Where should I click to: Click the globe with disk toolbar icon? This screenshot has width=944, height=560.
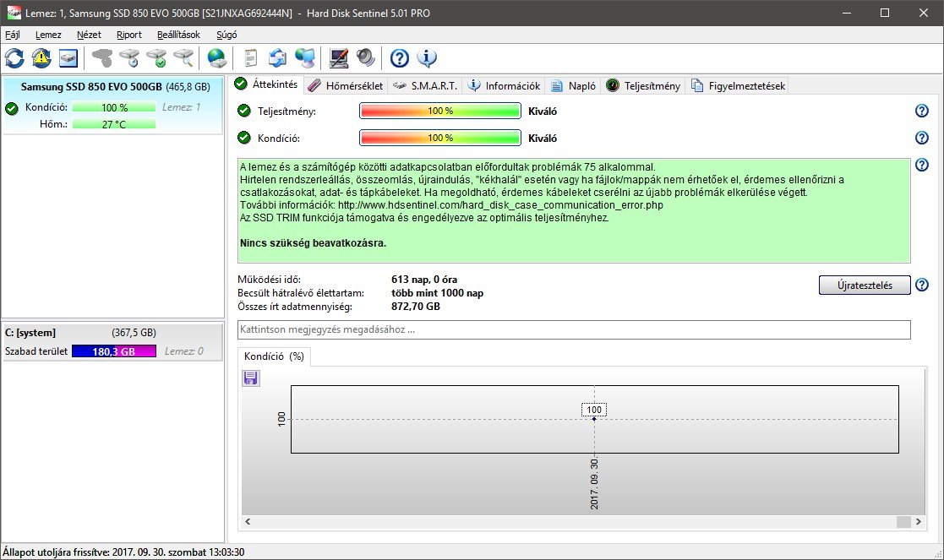click(216, 58)
